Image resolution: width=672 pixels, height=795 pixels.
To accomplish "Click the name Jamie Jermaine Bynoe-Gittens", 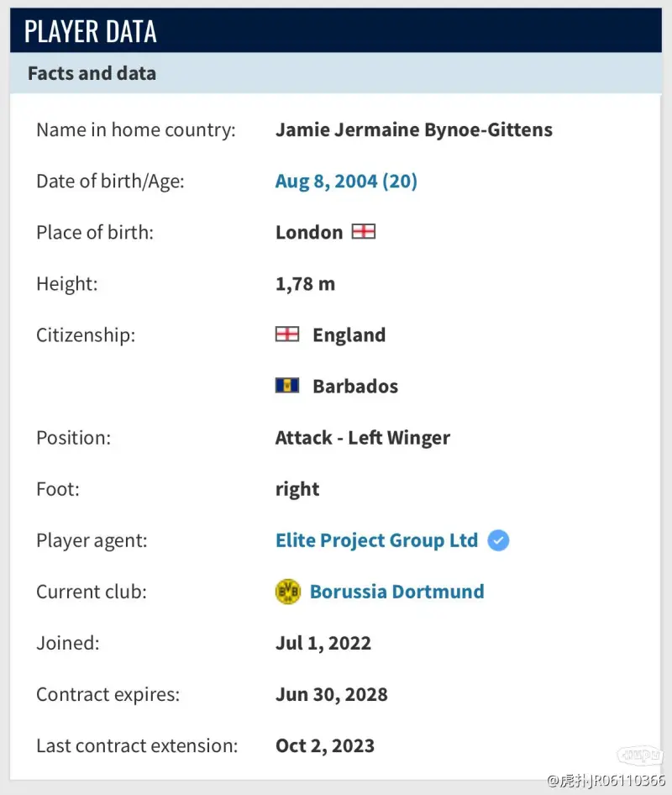I will tap(413, 129).
